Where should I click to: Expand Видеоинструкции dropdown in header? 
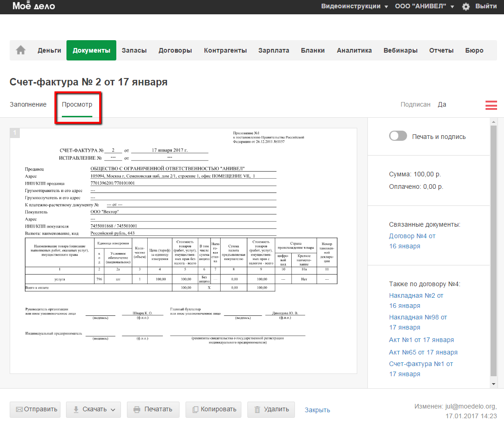[354, 6]
